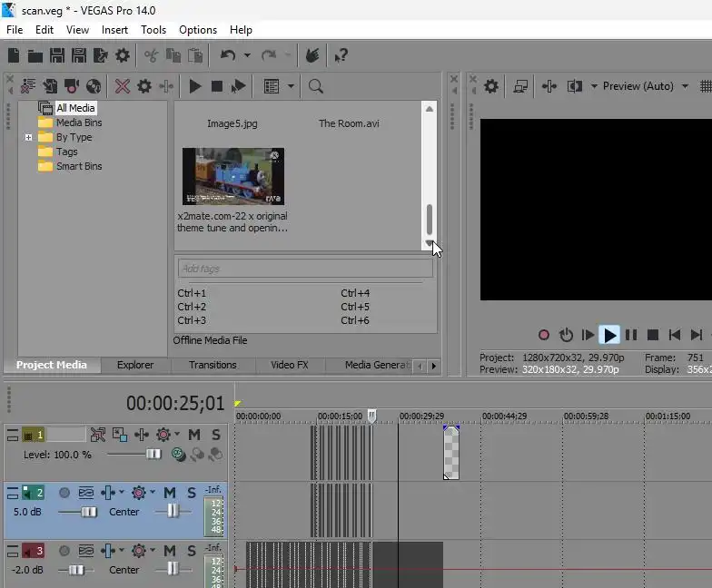712x588 pixels.
Task: Open Preview Properties gear icon
Action: click(490, 86)
